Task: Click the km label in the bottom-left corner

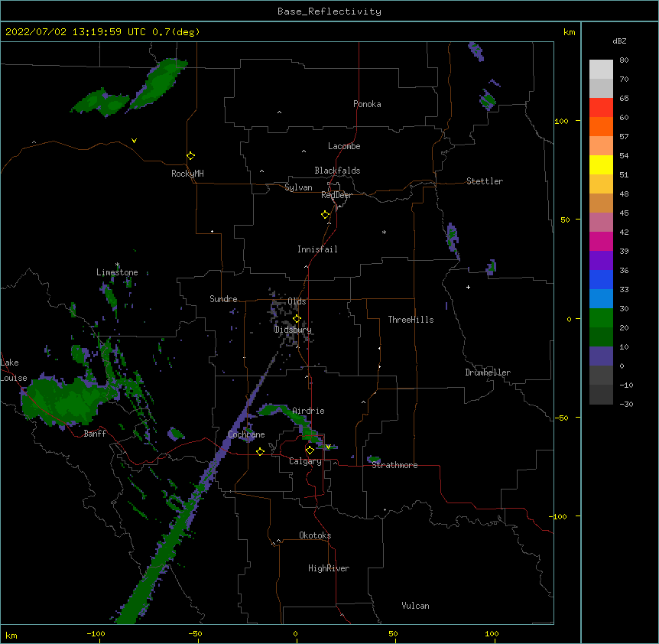Action: 11,636
